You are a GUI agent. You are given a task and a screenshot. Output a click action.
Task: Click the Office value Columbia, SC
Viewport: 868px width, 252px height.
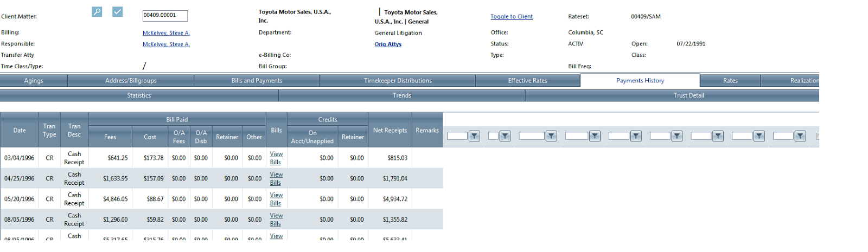585,33
